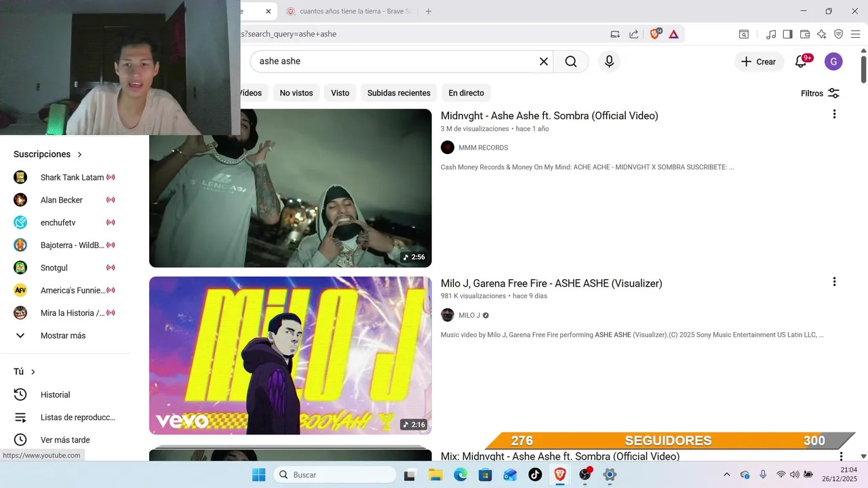868x488 pixels.
Task: Open more options for Midnvght video
Action: [835, 115]
